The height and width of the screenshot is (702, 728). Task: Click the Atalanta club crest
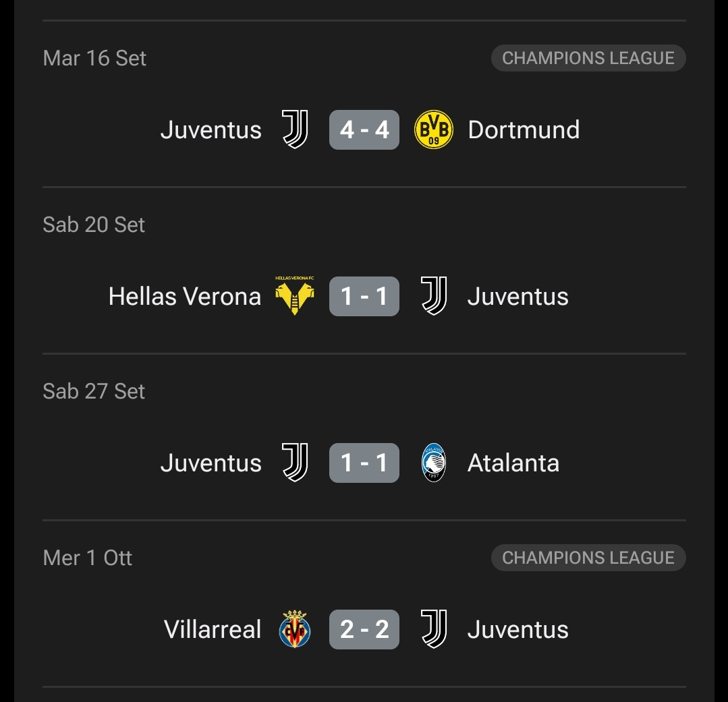pos(433,463)
